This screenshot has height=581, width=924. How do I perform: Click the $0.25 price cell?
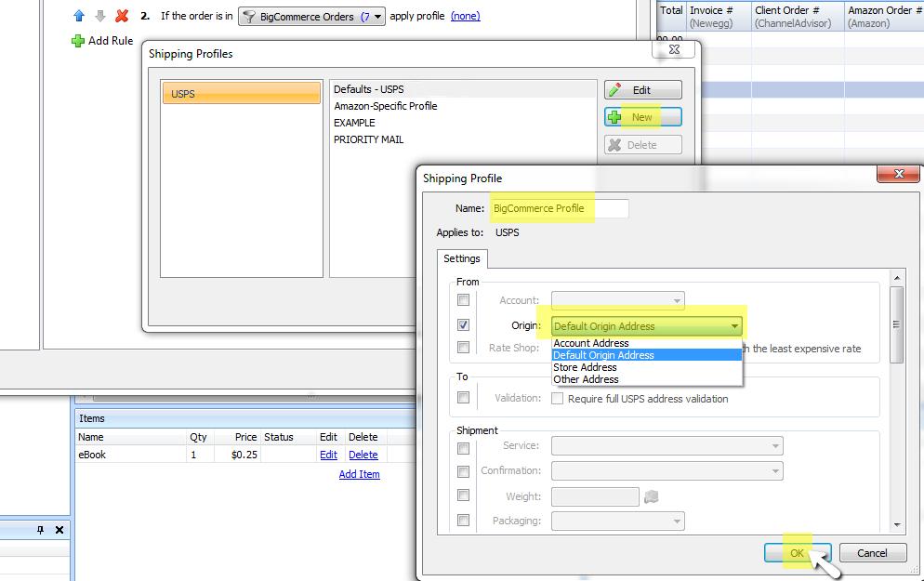[237, 455]
